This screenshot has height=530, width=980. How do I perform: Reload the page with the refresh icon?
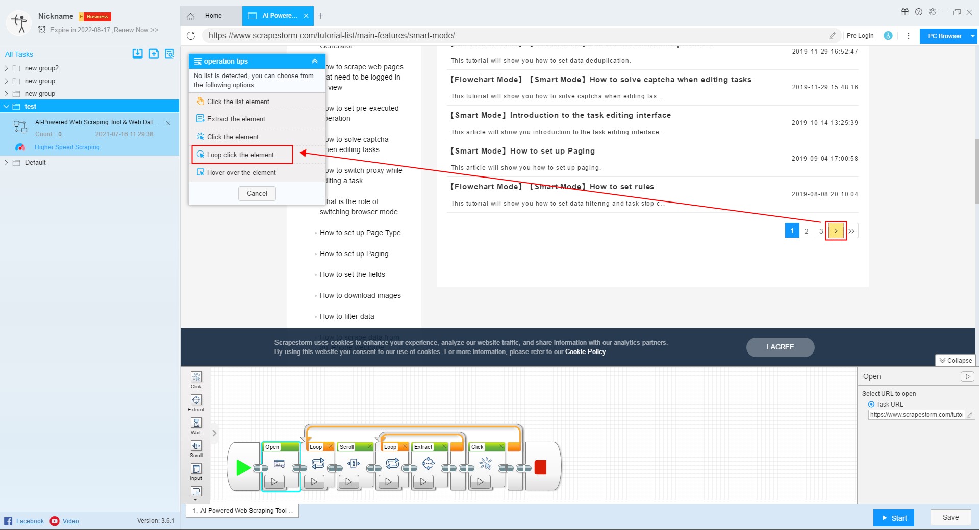(191, 36)
